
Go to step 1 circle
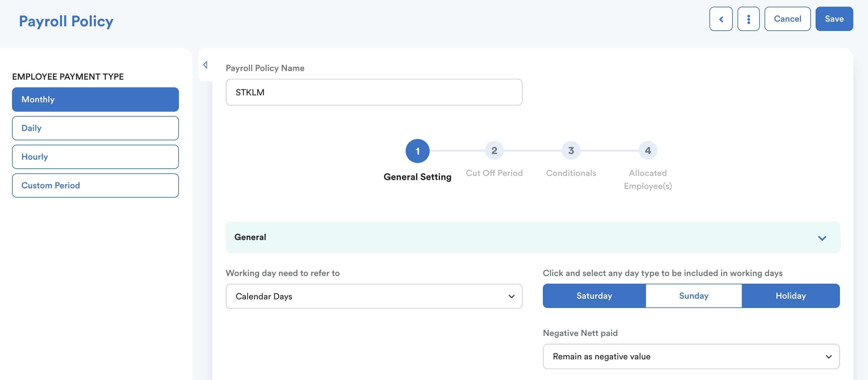click(x=417, y=151)
